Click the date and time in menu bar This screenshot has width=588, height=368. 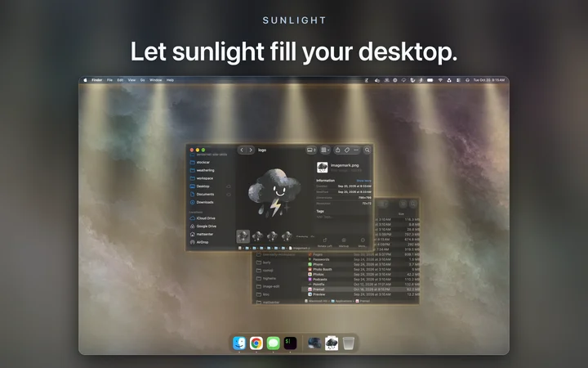coord(488,80)
